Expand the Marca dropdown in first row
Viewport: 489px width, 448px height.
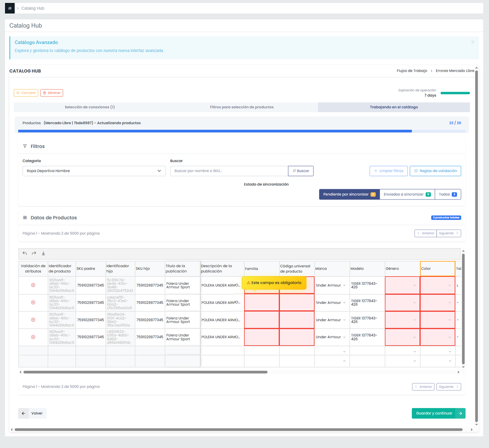(x=344, y=285)
